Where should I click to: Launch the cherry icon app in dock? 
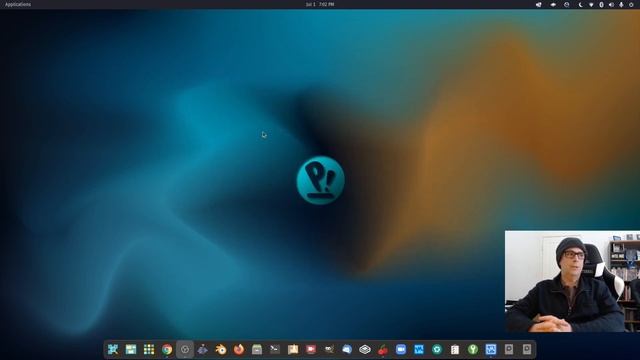(383, 349)
